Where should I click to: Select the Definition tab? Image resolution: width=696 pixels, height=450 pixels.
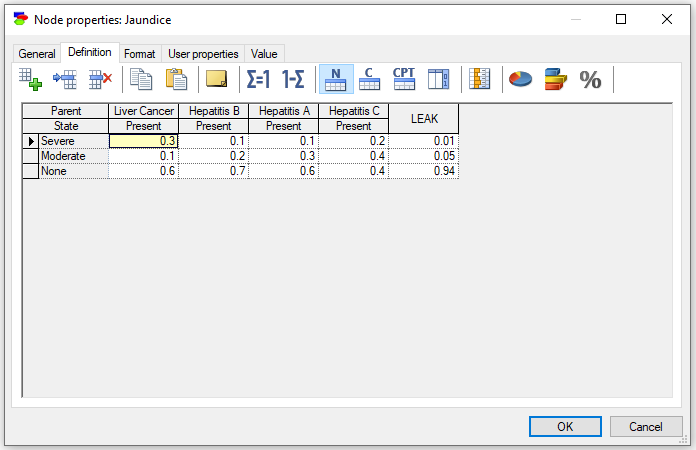pyautogui.click(x=90, y=52)
